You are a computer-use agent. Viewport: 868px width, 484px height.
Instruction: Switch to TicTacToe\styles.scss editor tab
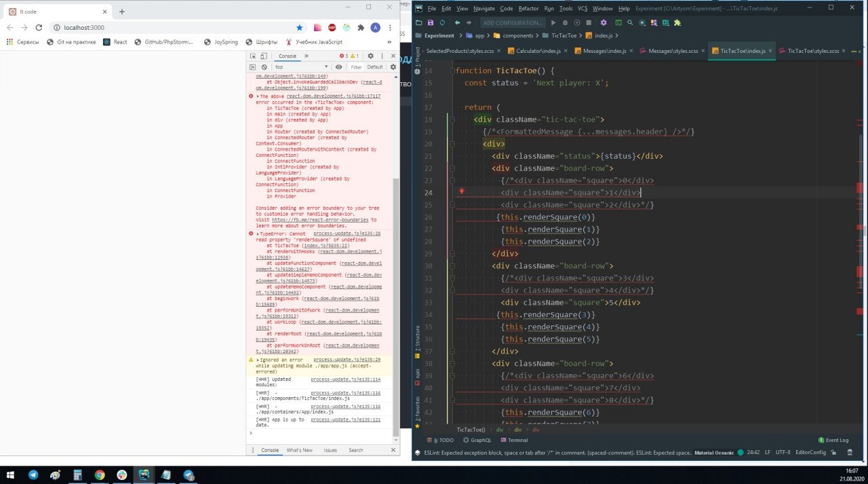pos(812,51)
